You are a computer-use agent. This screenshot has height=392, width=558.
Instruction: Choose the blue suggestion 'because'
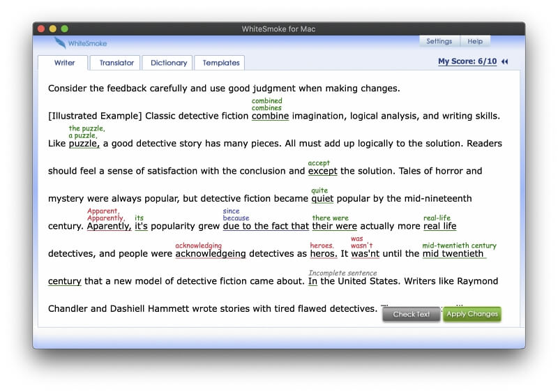(236, 218)
